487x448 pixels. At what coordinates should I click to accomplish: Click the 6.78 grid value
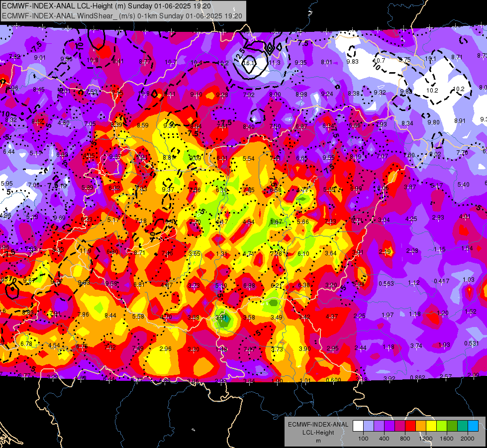[26, 343]
